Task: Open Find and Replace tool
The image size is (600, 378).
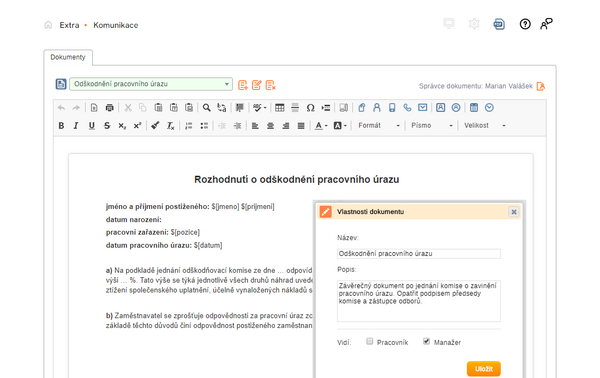Action: coord(222,108)
